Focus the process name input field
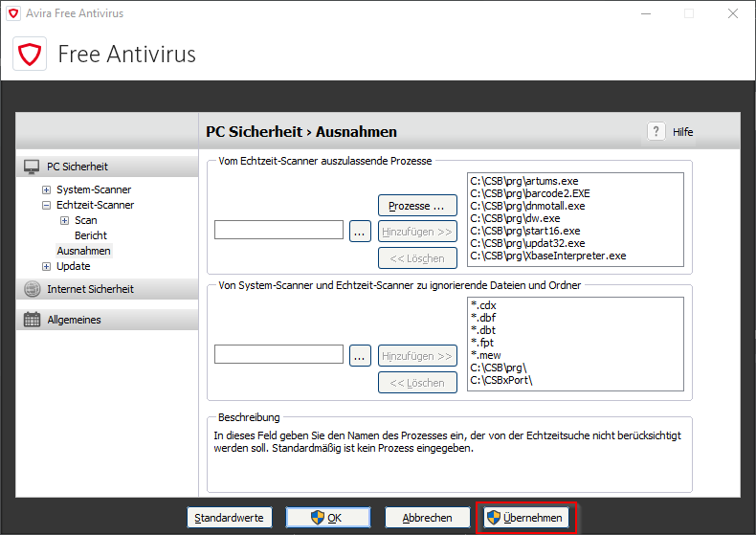This screenshot has height=535, width=756. tap(278, 230)
